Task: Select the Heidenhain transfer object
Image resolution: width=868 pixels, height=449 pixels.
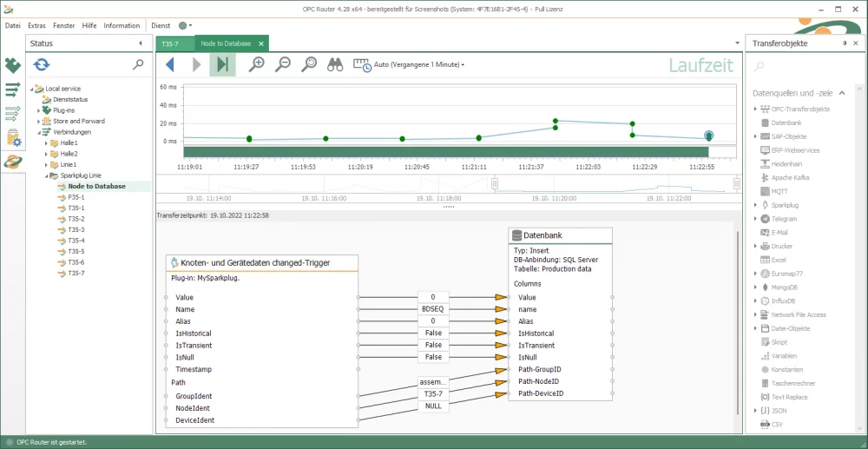Action: click(786, 164)
